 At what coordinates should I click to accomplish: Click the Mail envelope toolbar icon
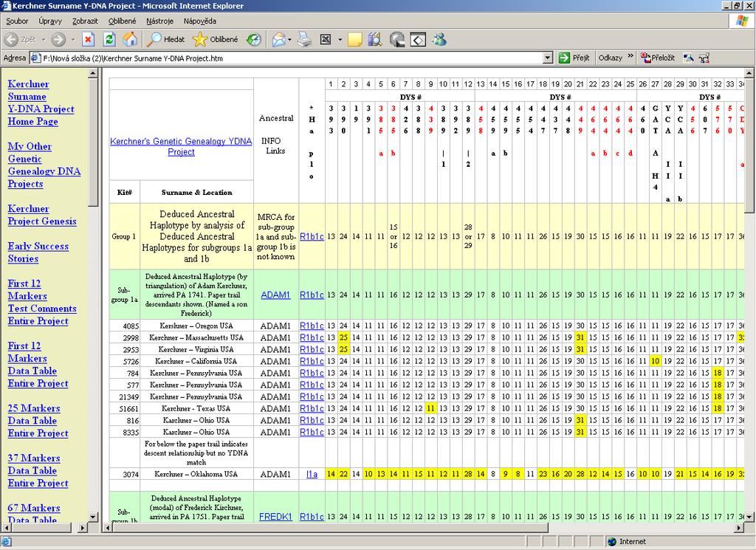[278, 40]
